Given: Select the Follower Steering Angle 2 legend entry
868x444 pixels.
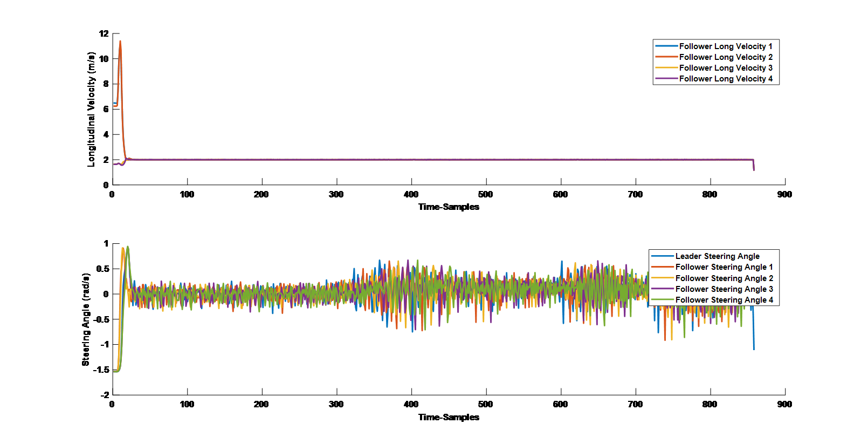Looking at the screenshot, I should pyautogui.click(x=724, y=278).
